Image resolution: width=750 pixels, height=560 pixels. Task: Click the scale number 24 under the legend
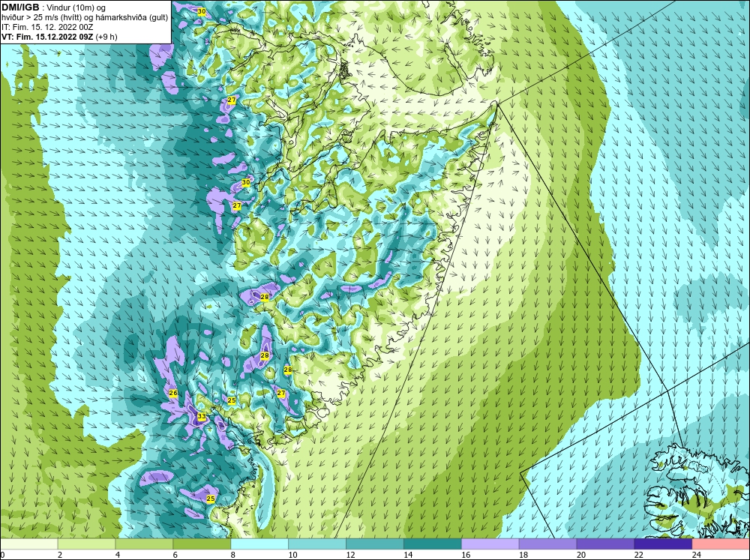697,555
